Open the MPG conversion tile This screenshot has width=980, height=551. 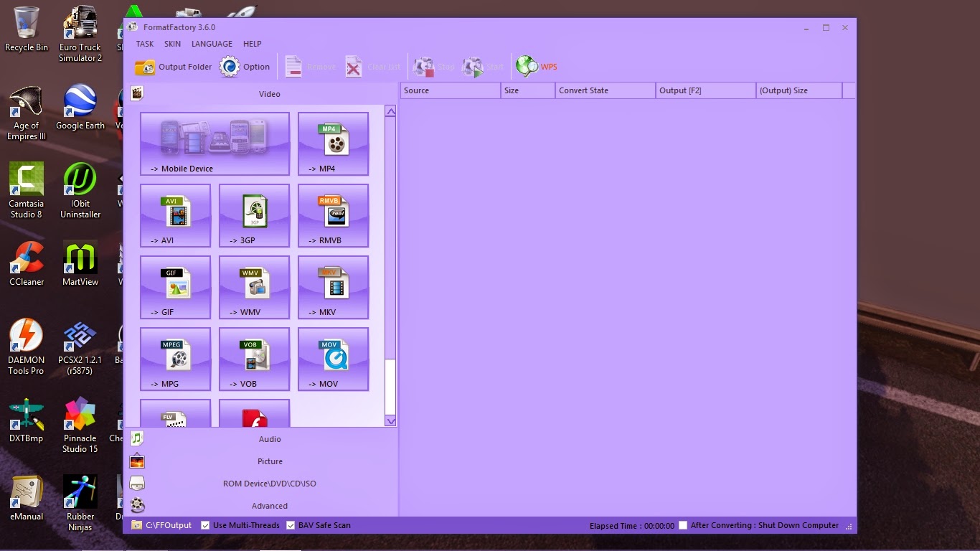[x=176, y=359]
